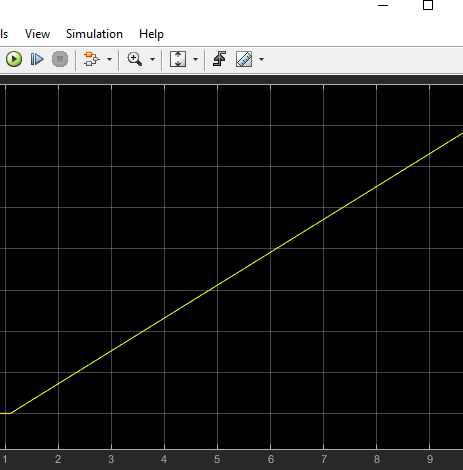The height and width of the screenshot is (470, 463).
Task: Click the x-axis tick label 4
Action: tap(164, 459)
